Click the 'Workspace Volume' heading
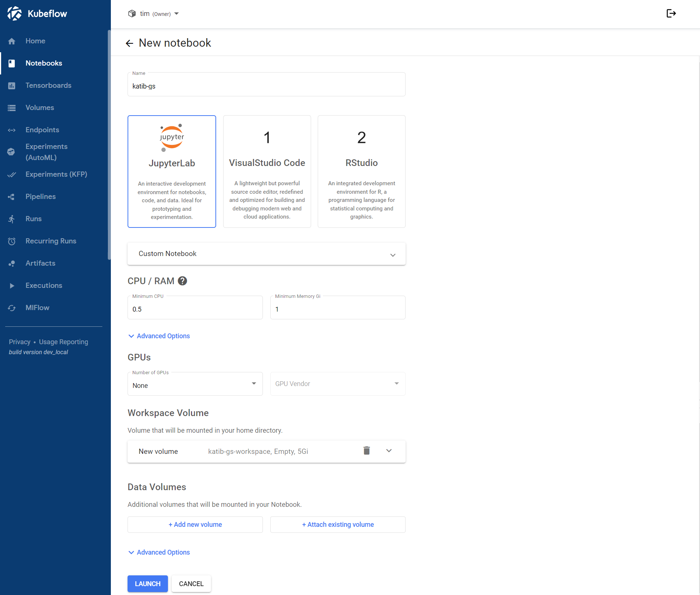Image resolution: width=700 pixels, height=595 pixels. click(x=168, y=413)
